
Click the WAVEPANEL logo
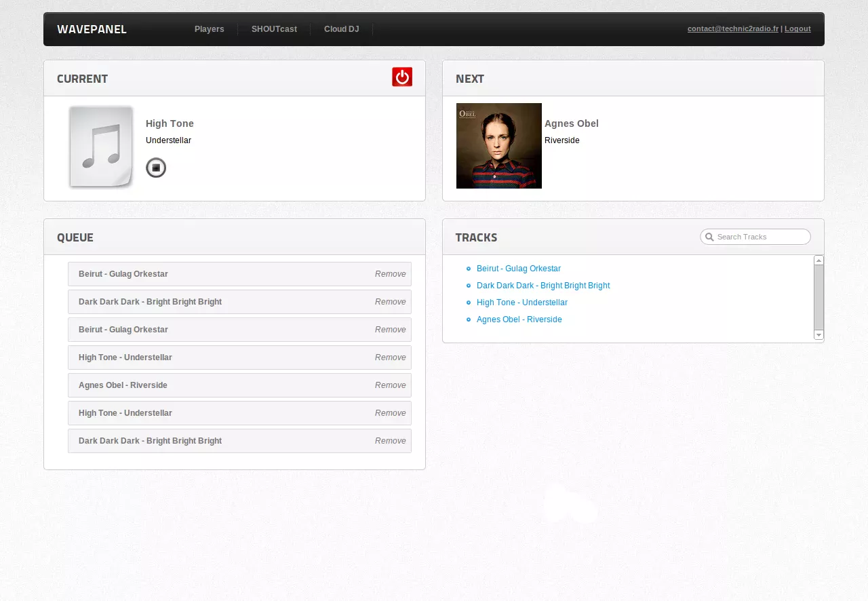click(92, 29)
